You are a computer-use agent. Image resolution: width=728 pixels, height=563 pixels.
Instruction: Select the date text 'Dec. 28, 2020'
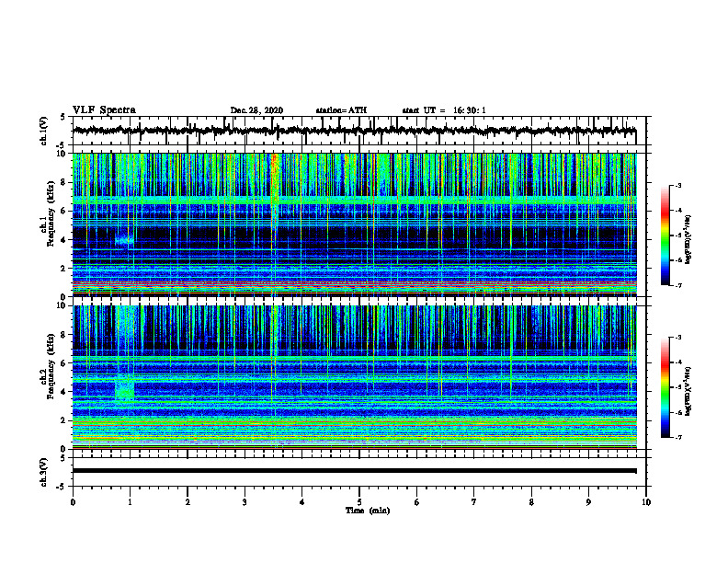pyautogui.click(x=256, y=110)
